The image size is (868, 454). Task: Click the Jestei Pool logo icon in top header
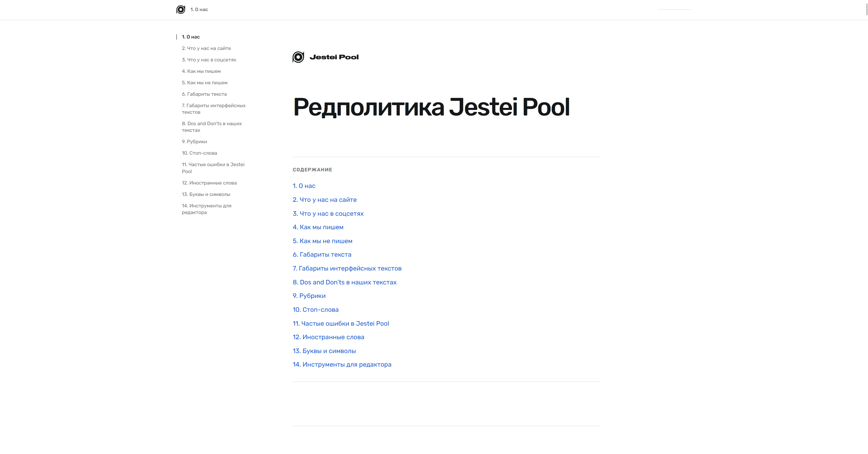(x=181, y=10)
